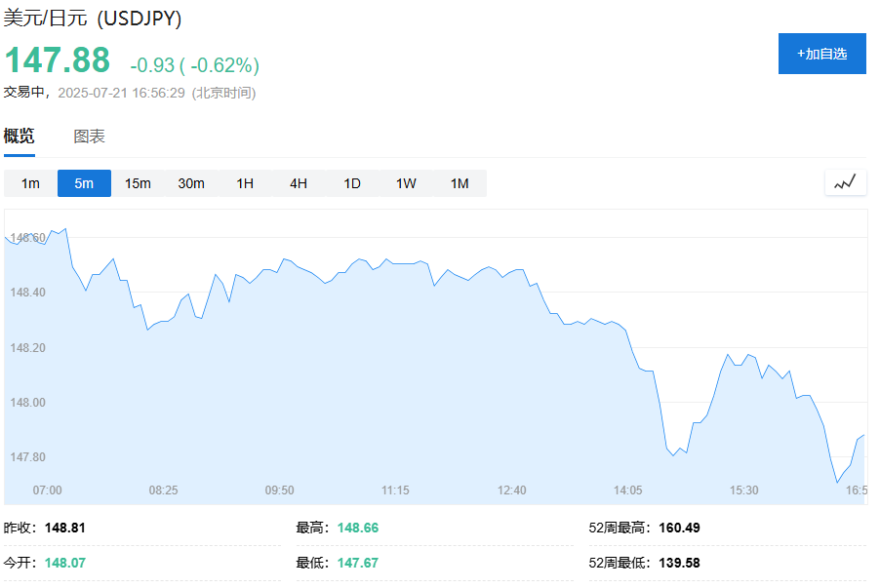
Task: Click the 52周最高 value 160.49
Action: tap(679, 528)
